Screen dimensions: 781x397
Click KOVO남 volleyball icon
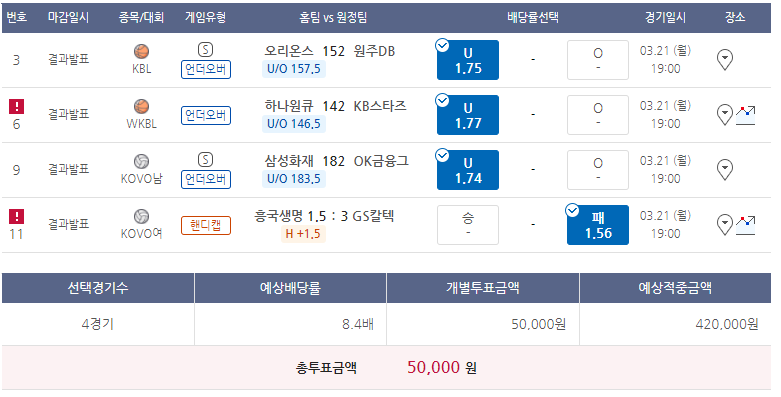(x=141, y=161)
